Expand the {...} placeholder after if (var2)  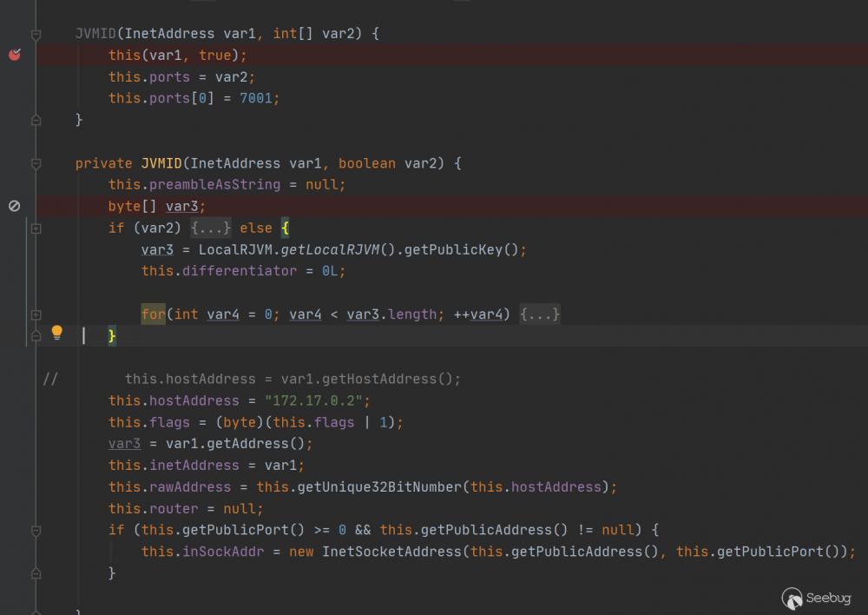coord(210,228)
